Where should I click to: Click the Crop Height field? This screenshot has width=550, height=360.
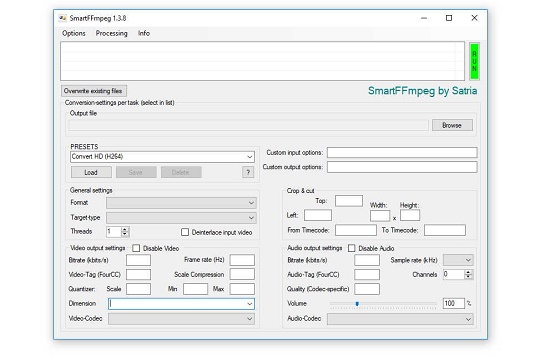tap(410, 215)
